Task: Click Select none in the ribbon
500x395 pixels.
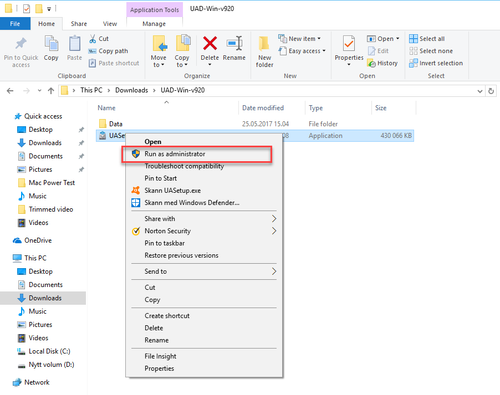Action: [x=431, y=51]
